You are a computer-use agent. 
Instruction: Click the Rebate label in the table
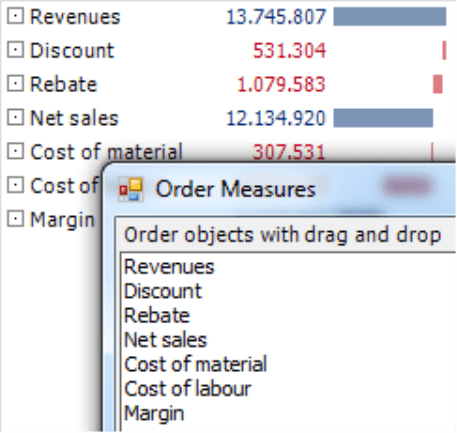point(64,84)
